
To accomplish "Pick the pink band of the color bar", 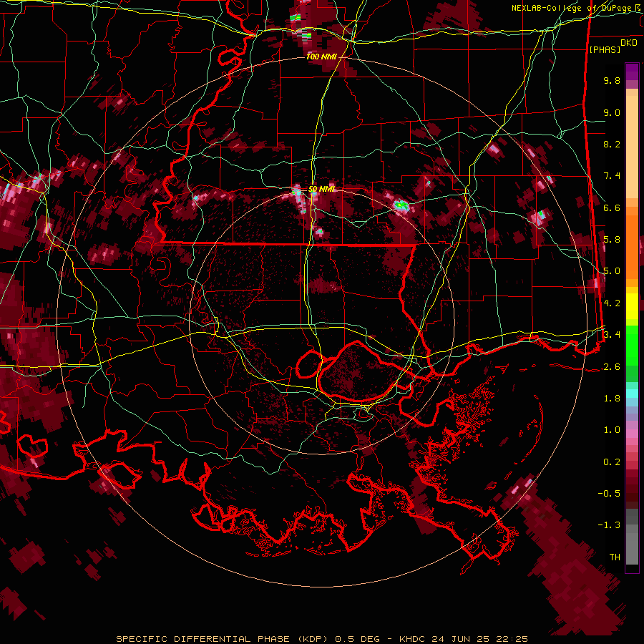I will tap(632, 434).
